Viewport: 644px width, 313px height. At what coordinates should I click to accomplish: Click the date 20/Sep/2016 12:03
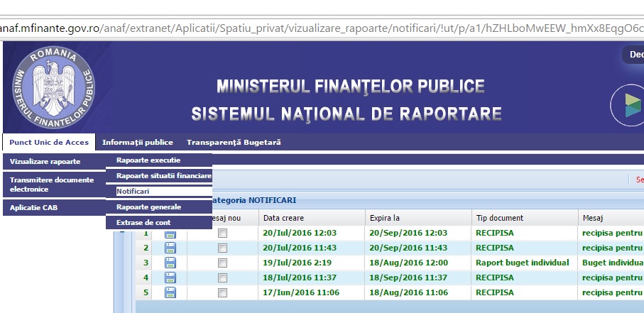pyautogui.click(x=408, y=234)
